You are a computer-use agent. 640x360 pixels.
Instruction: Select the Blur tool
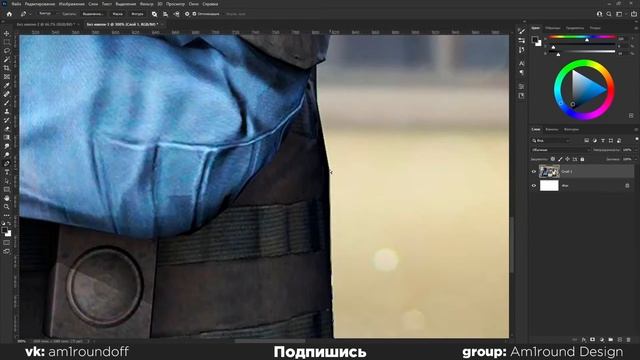(x=7, y=146)
